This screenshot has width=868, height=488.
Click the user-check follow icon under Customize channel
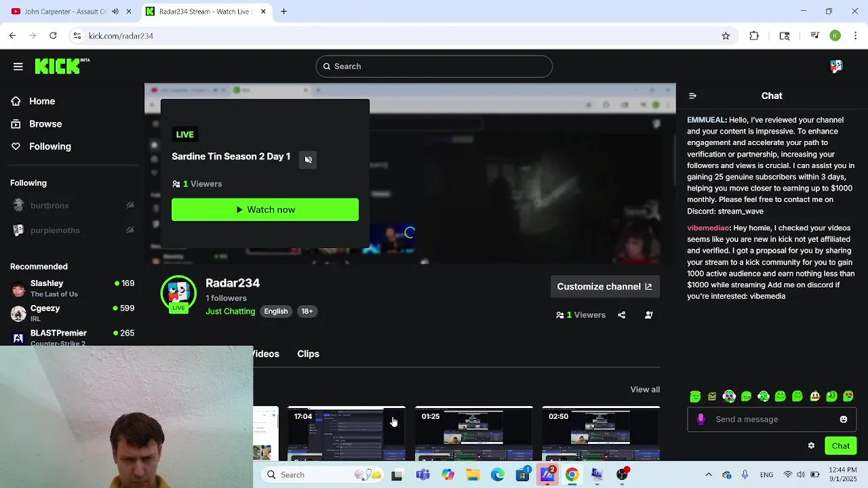coord(649,314)
